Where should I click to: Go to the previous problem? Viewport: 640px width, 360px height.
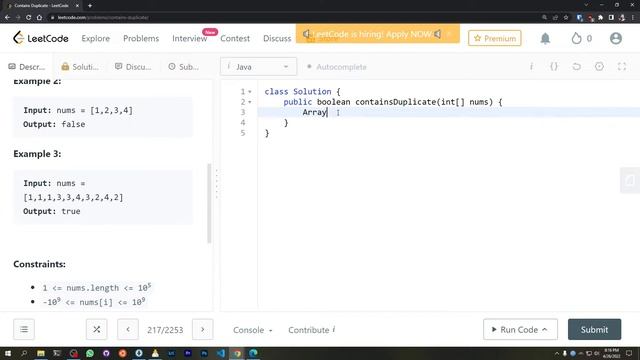(128, 329)
